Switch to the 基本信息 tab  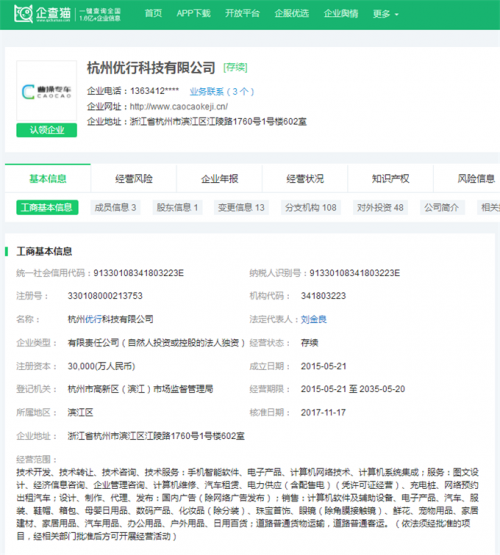[48, 178]
